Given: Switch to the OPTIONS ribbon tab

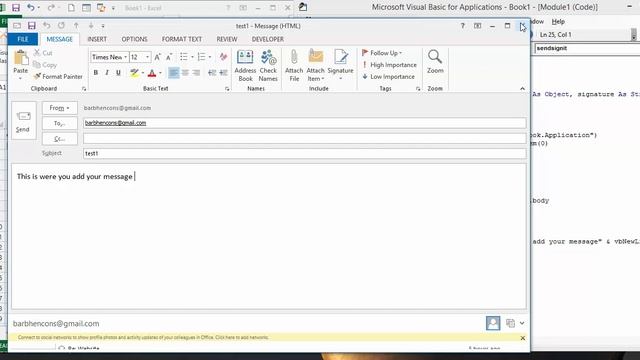Looking at the screenshot, I should 134,39.
